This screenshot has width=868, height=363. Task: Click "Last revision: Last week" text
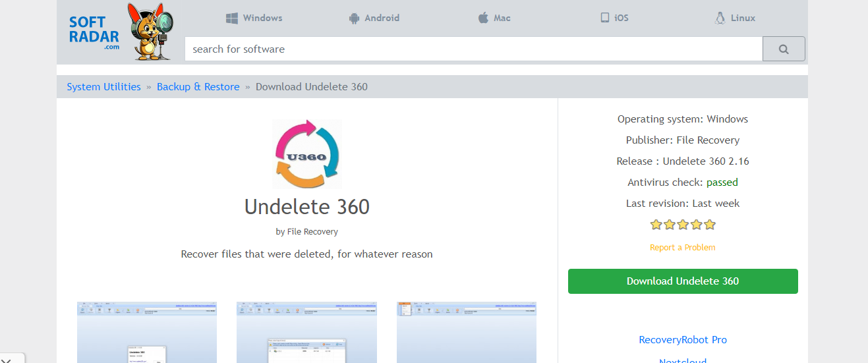coord(683,204)
